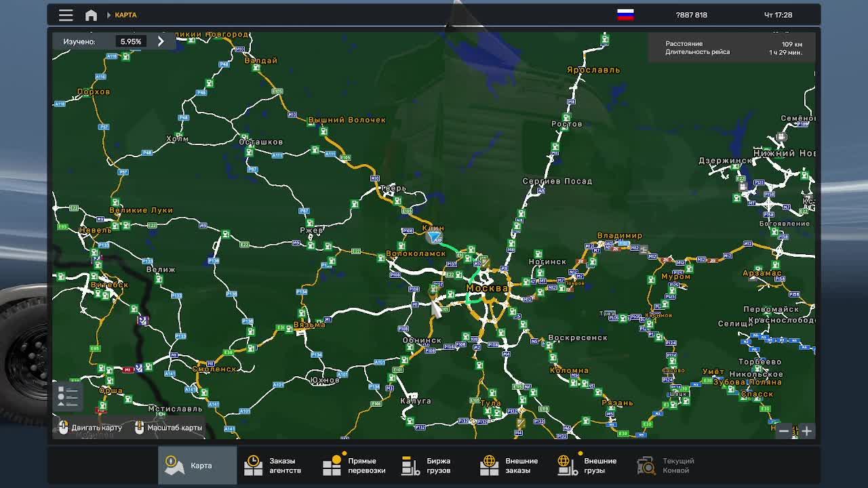Click the КАРТА breadcrumb label
The width and height of the screenshot is (868, 488).
(x=125, y=15)
